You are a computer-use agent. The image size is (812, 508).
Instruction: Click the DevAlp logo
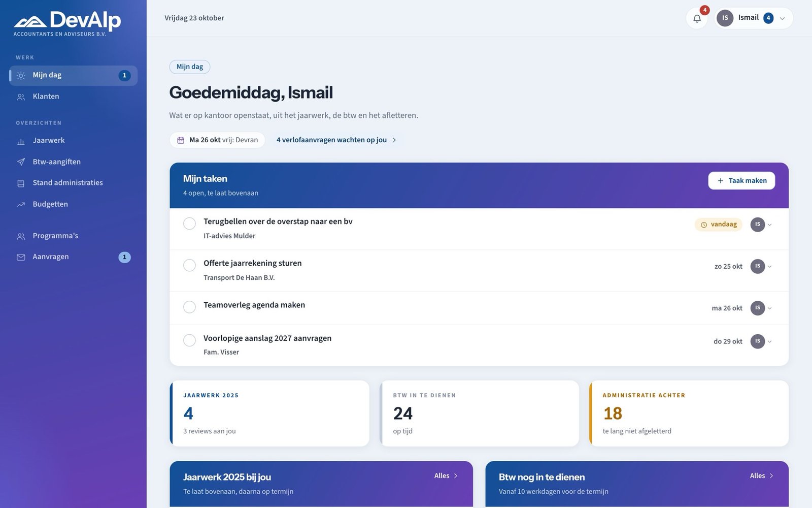coord(67,24)
